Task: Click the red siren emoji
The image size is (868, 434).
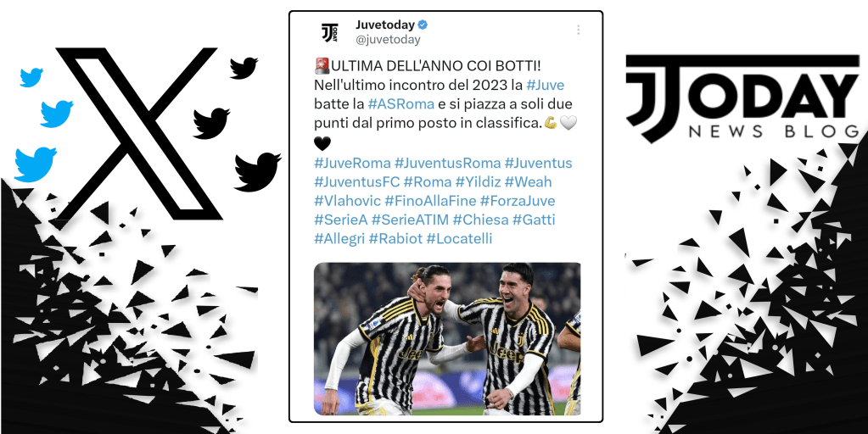Action: point(322,66)
